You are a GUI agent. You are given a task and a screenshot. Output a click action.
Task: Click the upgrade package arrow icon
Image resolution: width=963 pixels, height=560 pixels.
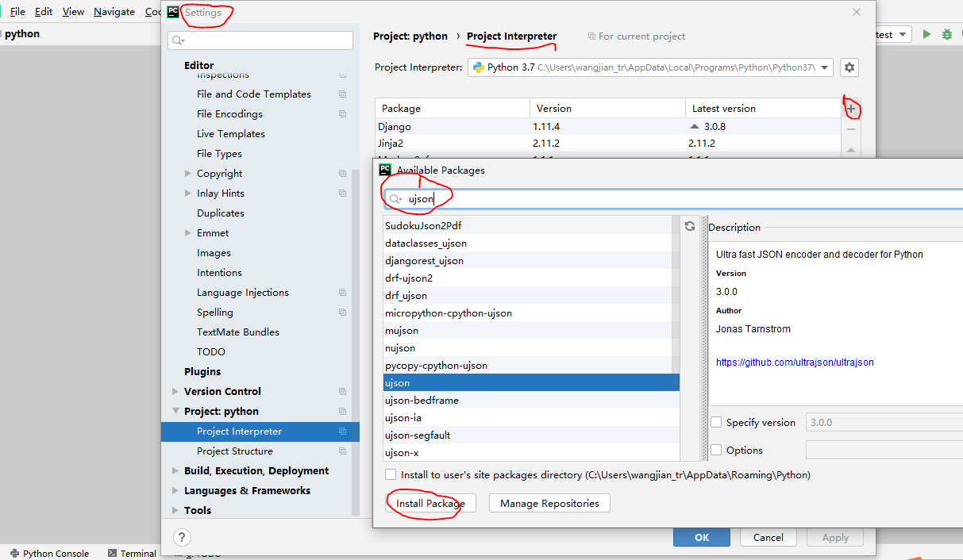pos(851,150)
